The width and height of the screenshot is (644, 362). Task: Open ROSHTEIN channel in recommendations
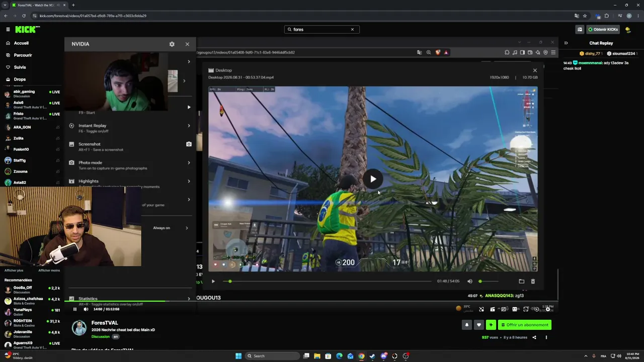coord(32,323)
